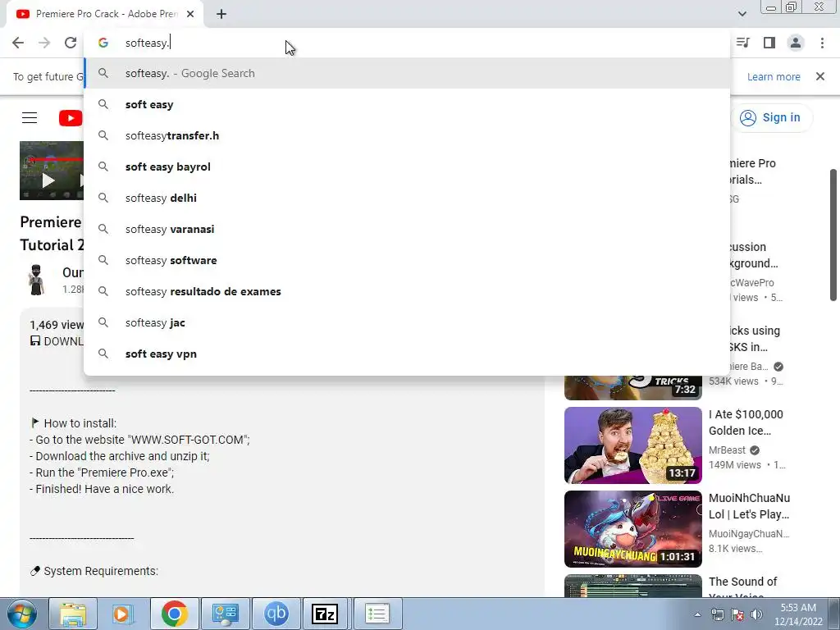This screenshot has height=630, width=840.
Task: Click the page vertical scrollbar thumb
Action: (833, 235)
